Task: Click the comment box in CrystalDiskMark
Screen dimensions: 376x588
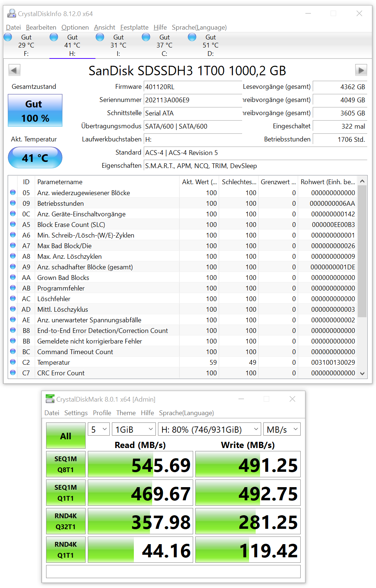Action: [x=173, y=572]
